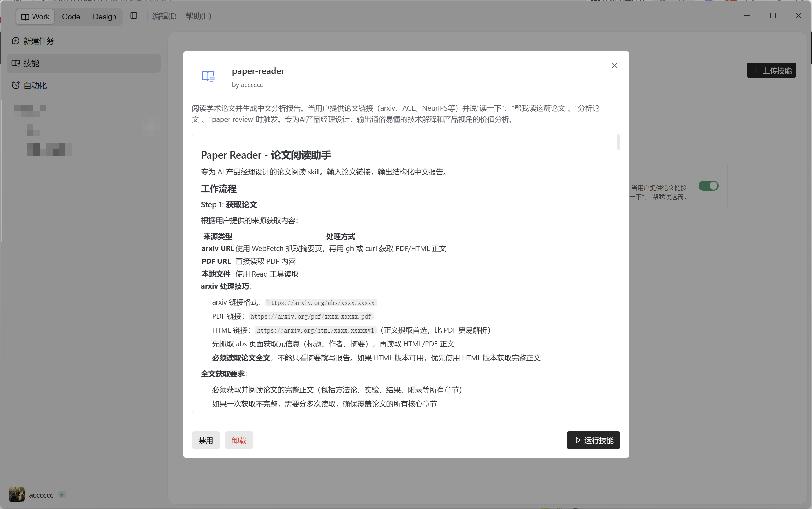
Task: Click the paper-reader book icon
Action: point(208,76)
